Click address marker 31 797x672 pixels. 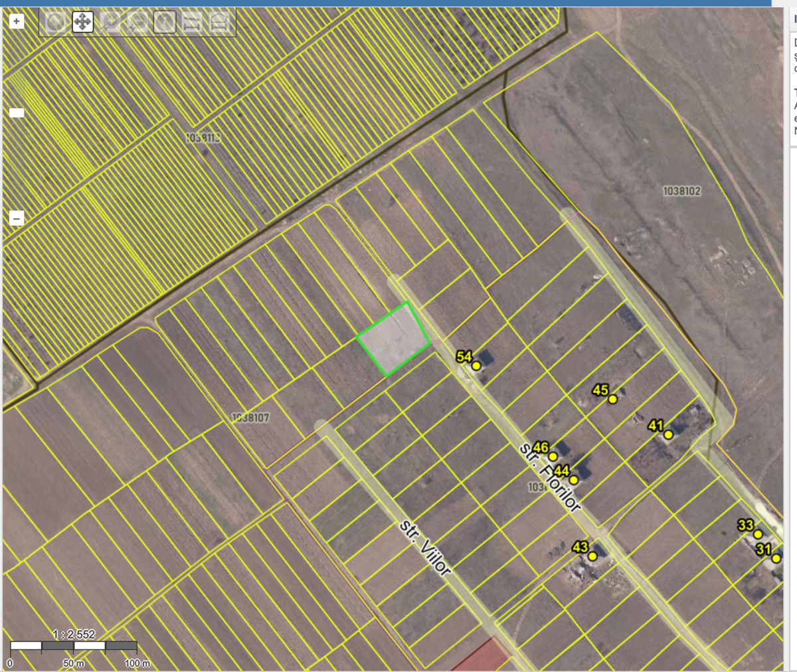[776, 558]
